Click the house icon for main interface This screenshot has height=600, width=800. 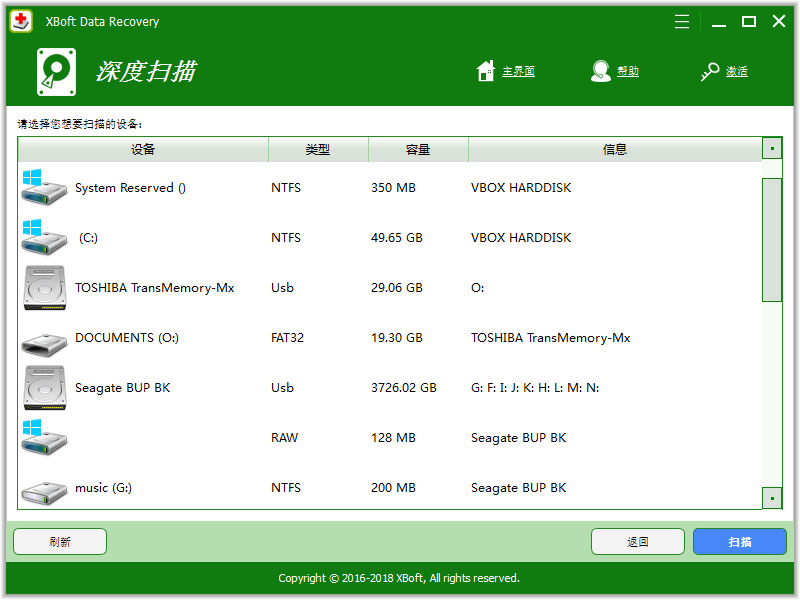pos(485,71)
